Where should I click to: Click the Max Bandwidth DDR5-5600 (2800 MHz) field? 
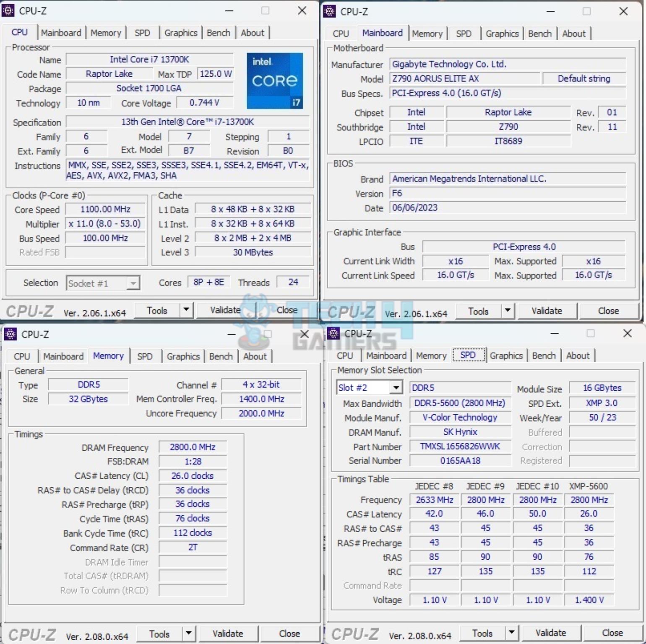click(x=460, y=403)
